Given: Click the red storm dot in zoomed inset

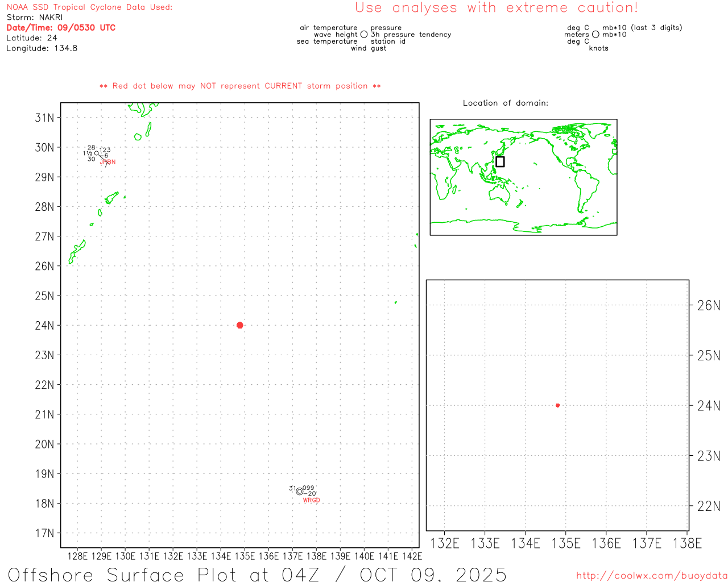Looking at the screenshot, I should (x=557, y=405).
